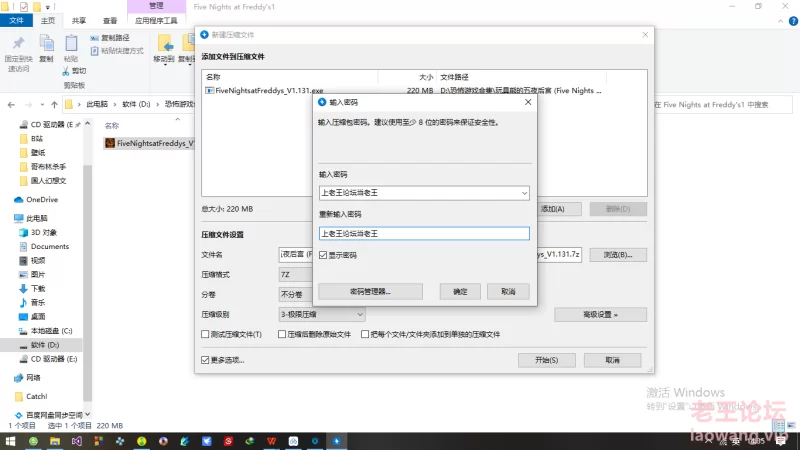Open the password combo box dropdown arrow
The height and width of the screenshot is (450, 800).
click(x=524, y=193)
